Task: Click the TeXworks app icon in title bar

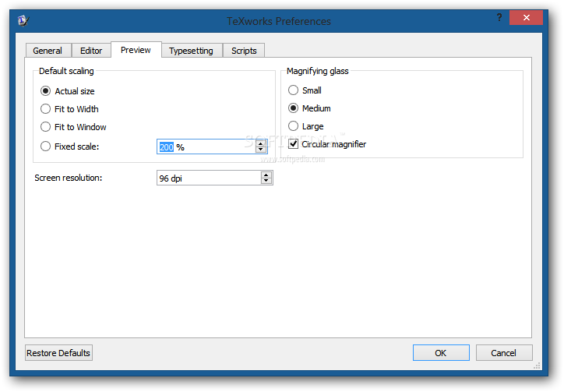Action: click(x=23, y=21)
